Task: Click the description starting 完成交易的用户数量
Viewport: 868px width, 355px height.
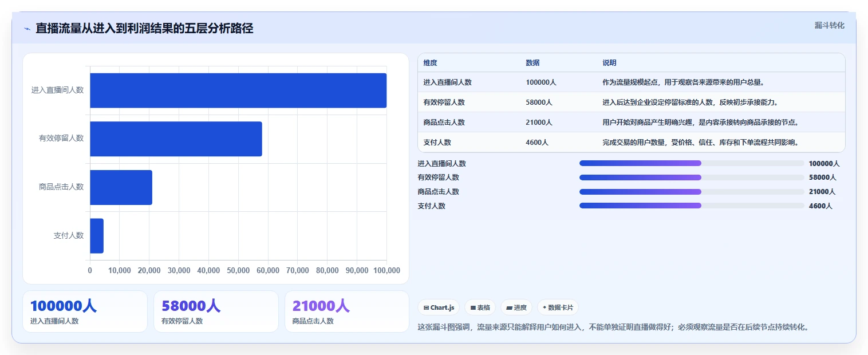Action: pos(701,143)
